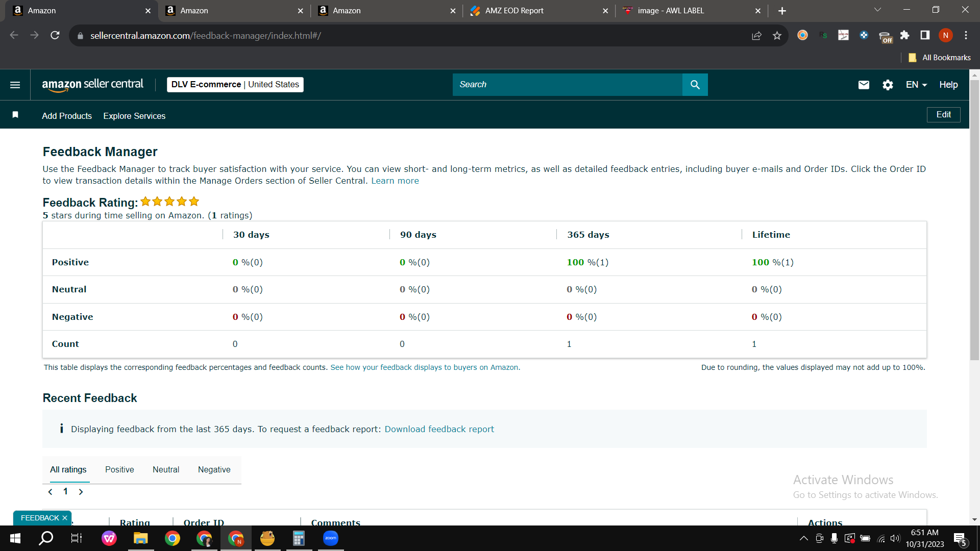
Task: Click page number 1 in pagination
Action: coord(65,491)
